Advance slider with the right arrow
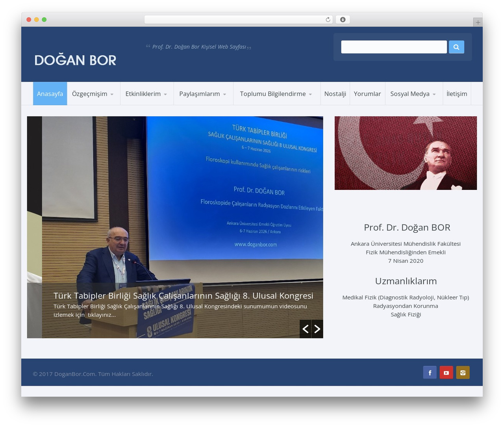504x427 pixels. coord(317,329)
